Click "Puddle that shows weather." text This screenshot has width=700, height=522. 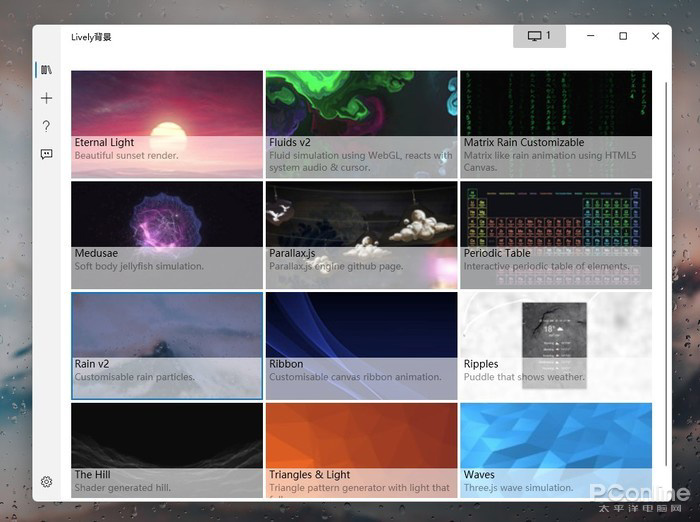[x=524, y=377]
